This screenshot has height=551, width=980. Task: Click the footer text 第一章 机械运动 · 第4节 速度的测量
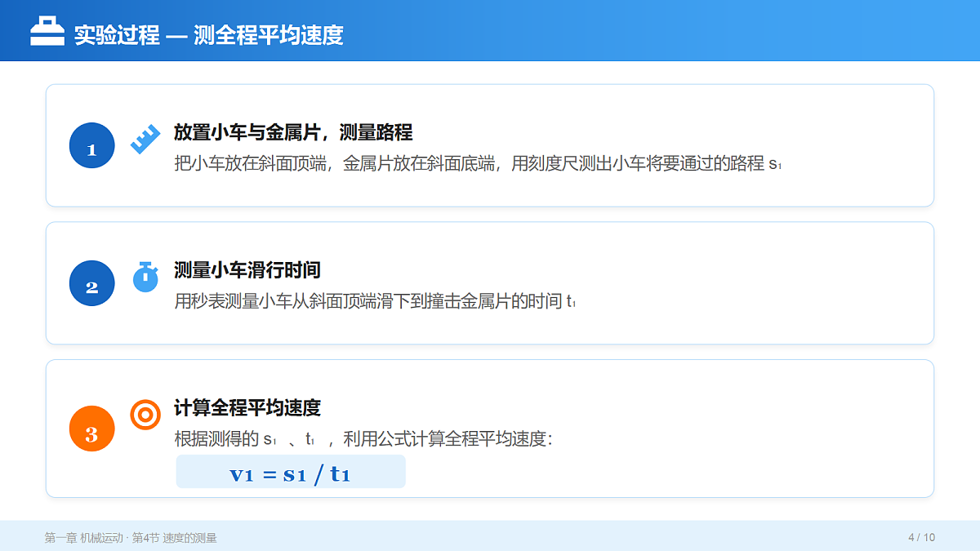click(131, 538)
